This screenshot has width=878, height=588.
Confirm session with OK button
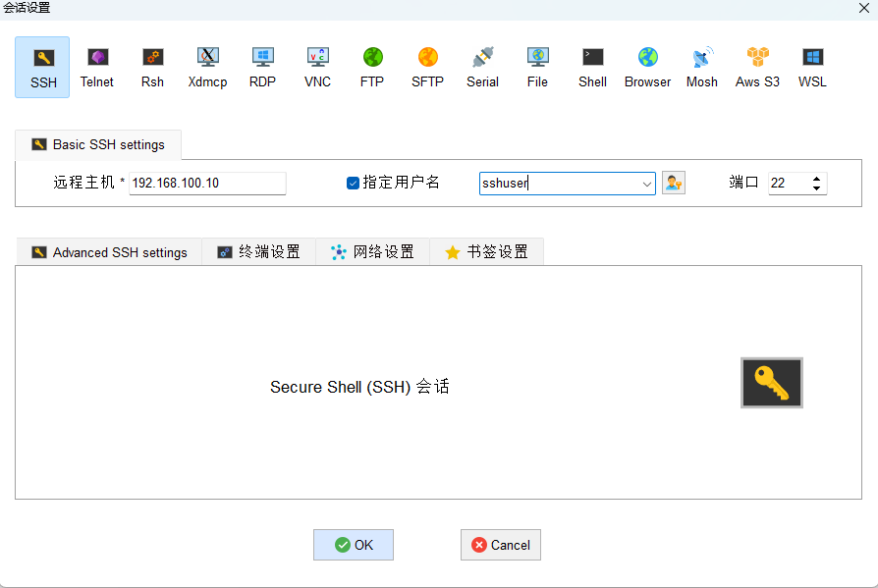coord(354,545)
